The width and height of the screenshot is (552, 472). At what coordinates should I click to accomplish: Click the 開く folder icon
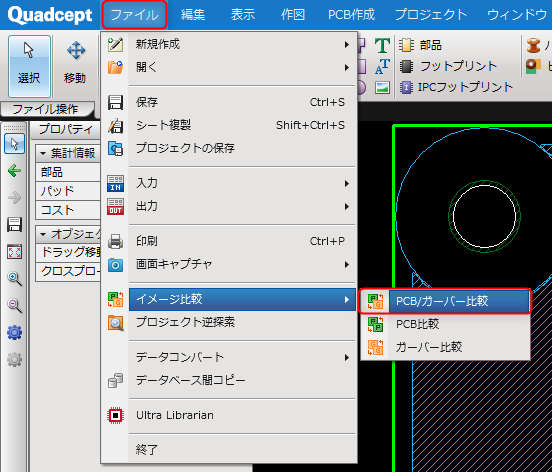coord(115,67)
